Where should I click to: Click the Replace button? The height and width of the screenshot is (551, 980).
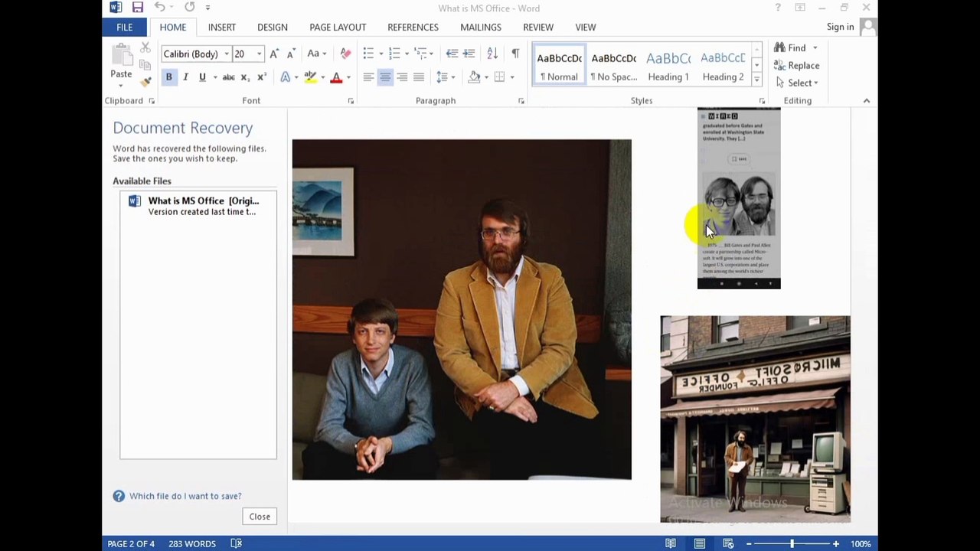[796, 65]
